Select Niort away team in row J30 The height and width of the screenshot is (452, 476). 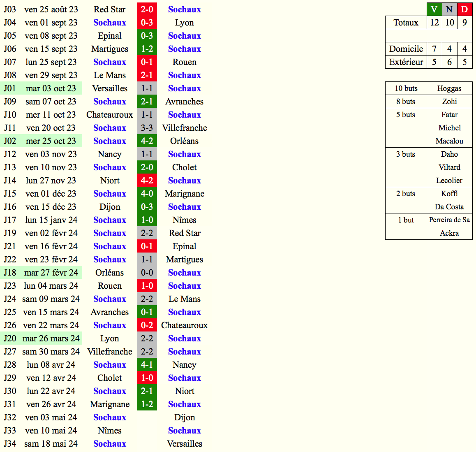pos(185,391)
